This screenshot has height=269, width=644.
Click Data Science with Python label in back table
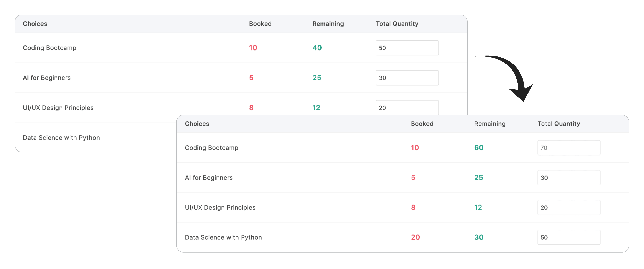click(61, 138)
